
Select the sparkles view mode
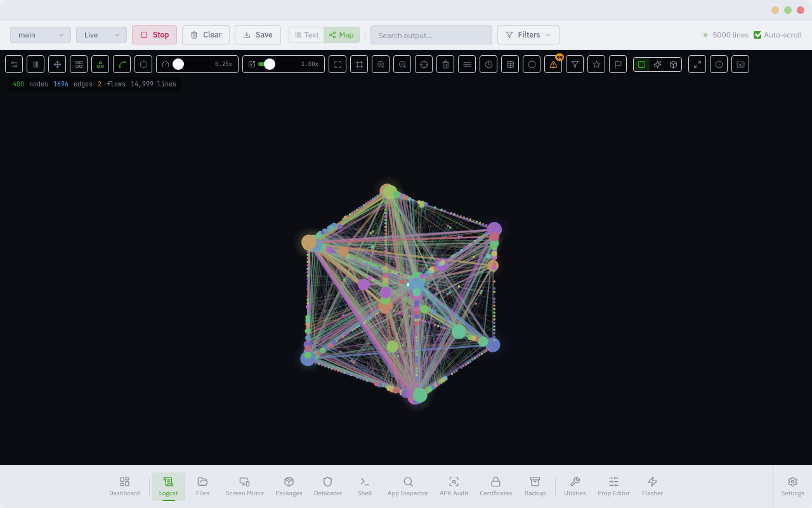(657, 64)
